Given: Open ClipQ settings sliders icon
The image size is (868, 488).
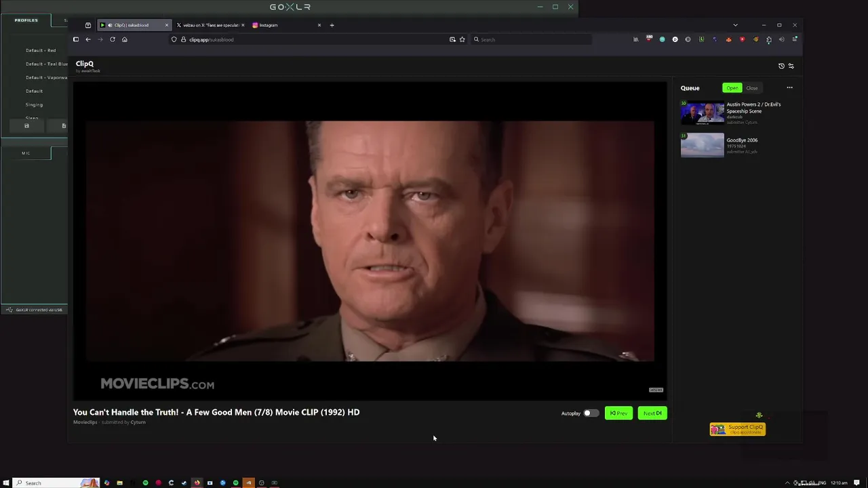Looking at the screenshot, I should point(791,66).
